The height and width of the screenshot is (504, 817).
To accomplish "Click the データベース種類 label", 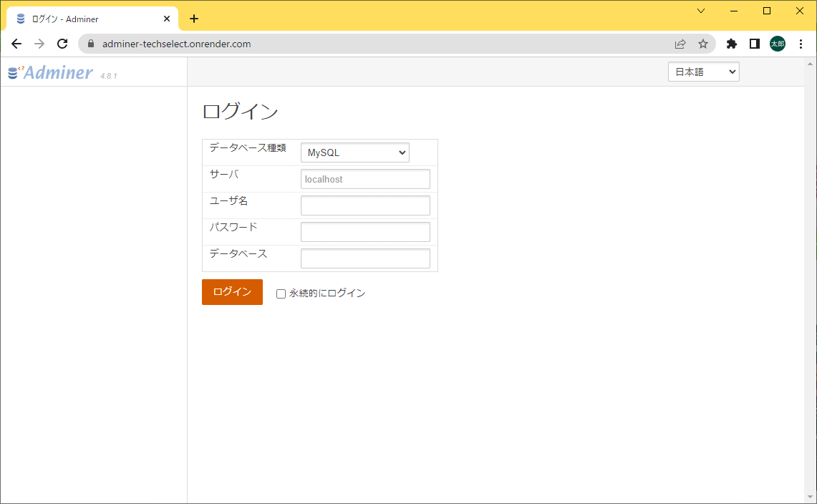I will (248, 148).
